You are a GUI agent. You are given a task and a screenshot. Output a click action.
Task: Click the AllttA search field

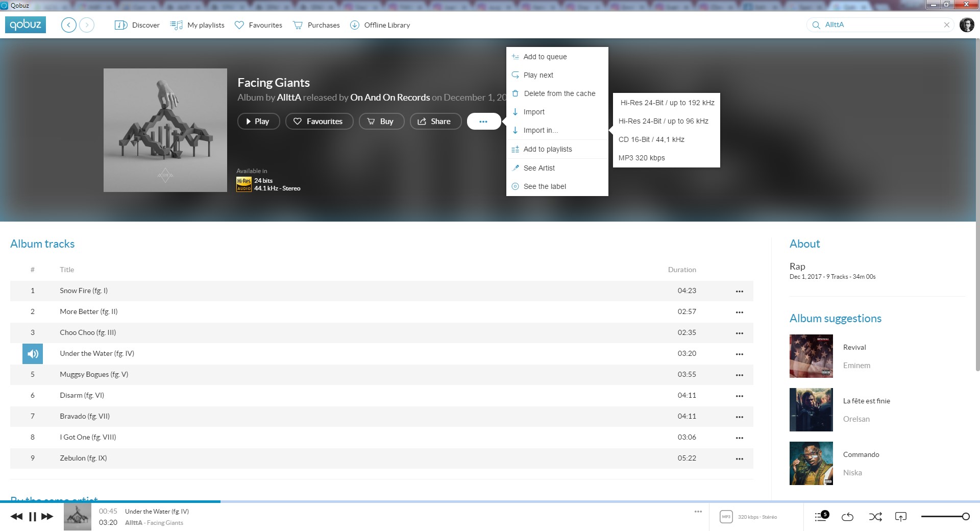[x=880, y=25]
